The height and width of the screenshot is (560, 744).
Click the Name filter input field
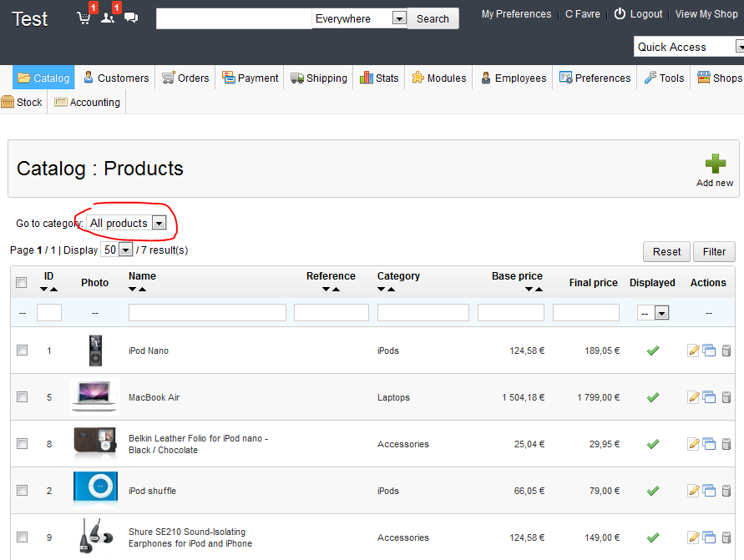pos(207,312)
